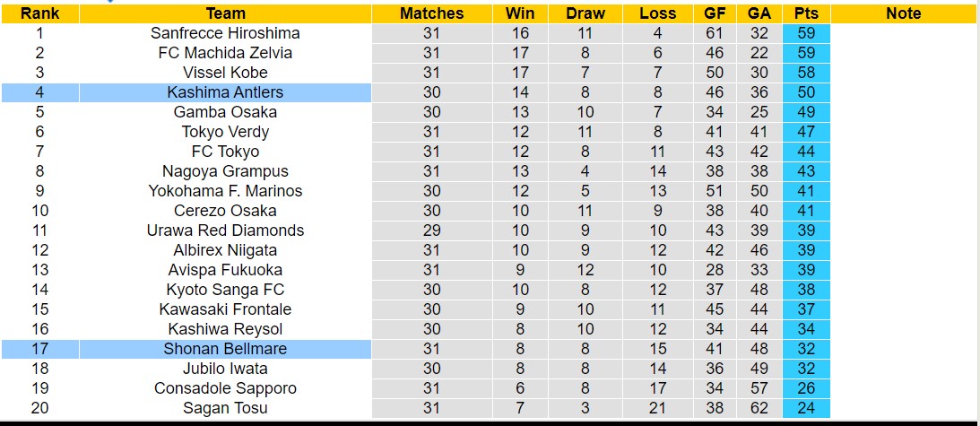Open Urawa Red Diamonds entry

[225, 230]
